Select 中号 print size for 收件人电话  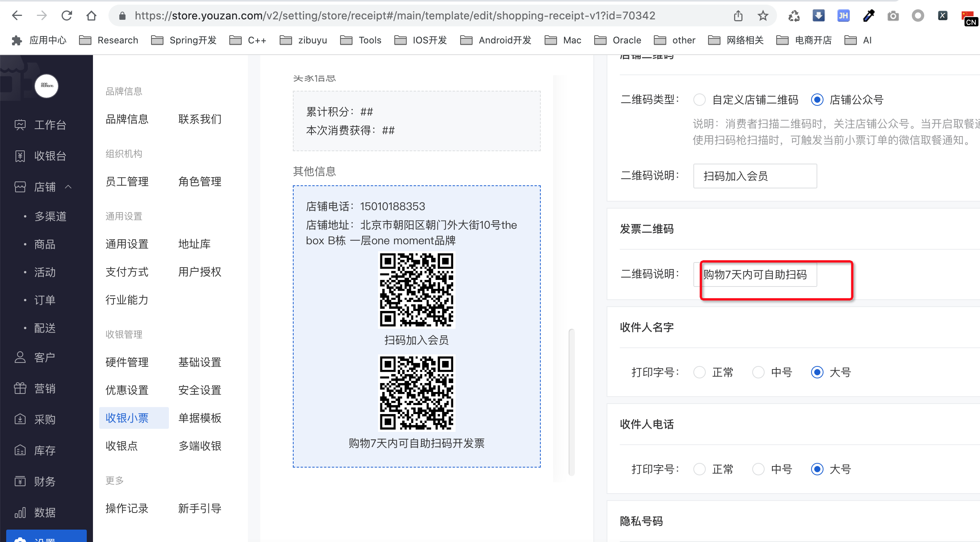758,469
